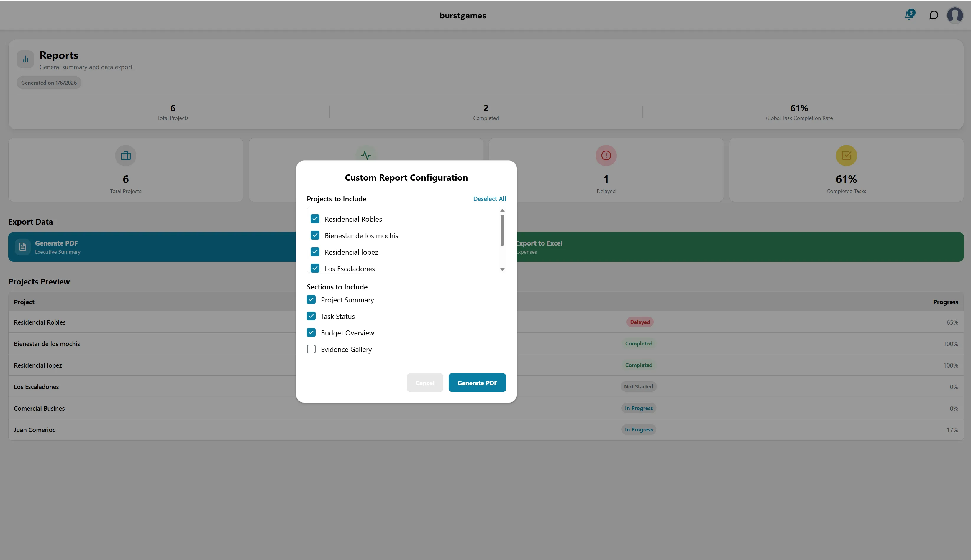Click the Generate PDF Executive Summary banner
This screenshot has width=971, height=560.
pyautogui.click(x=152, y=247)
